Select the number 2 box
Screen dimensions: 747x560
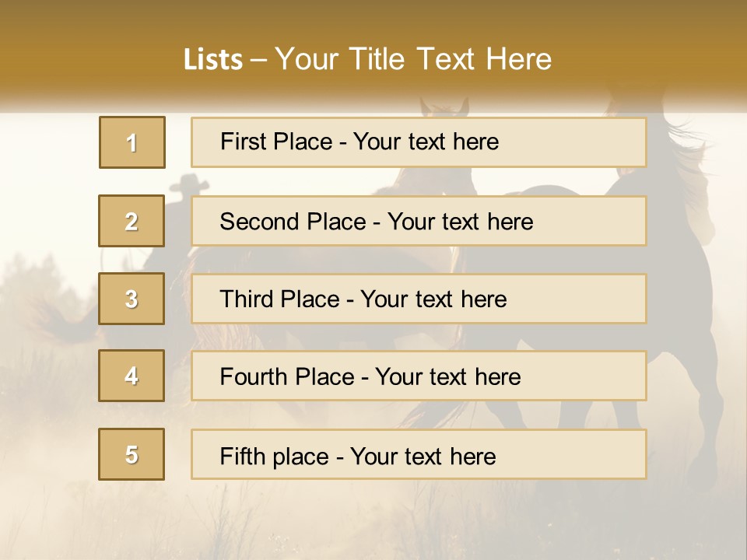[x=132, y=221]
